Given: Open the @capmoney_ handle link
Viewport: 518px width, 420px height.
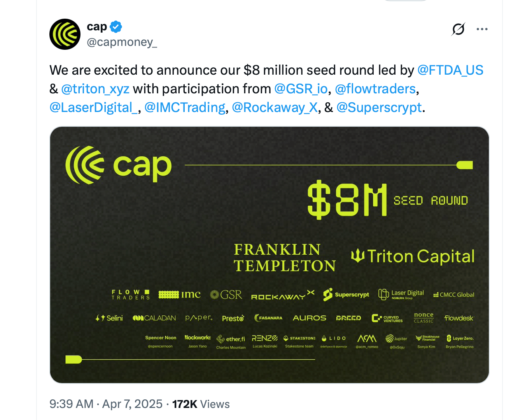Looking at the screenshot, I should (122, 42).
